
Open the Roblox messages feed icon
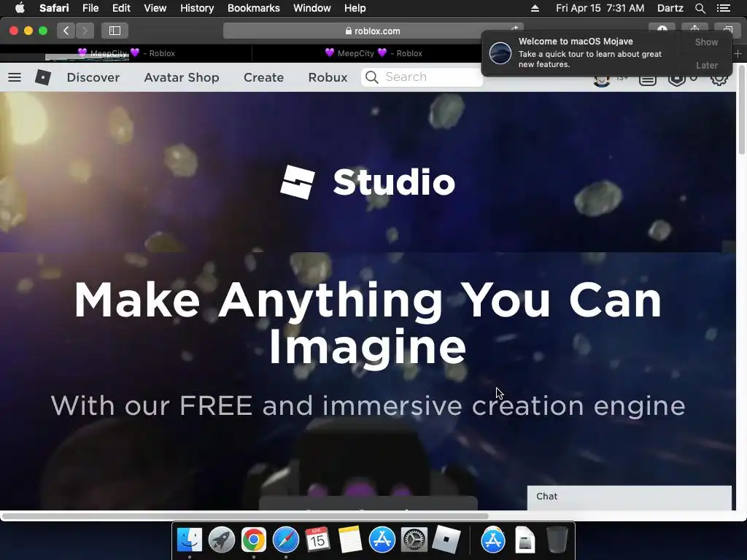648,80
